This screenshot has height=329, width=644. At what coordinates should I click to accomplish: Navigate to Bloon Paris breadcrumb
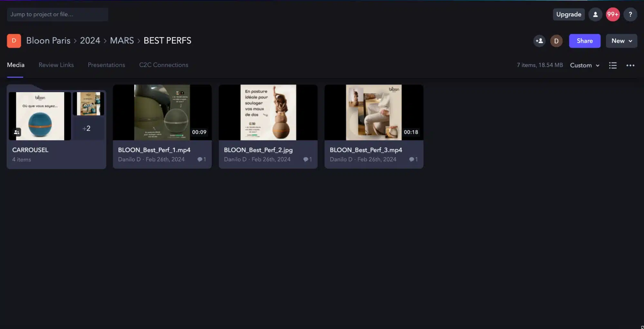click(48, 41)
